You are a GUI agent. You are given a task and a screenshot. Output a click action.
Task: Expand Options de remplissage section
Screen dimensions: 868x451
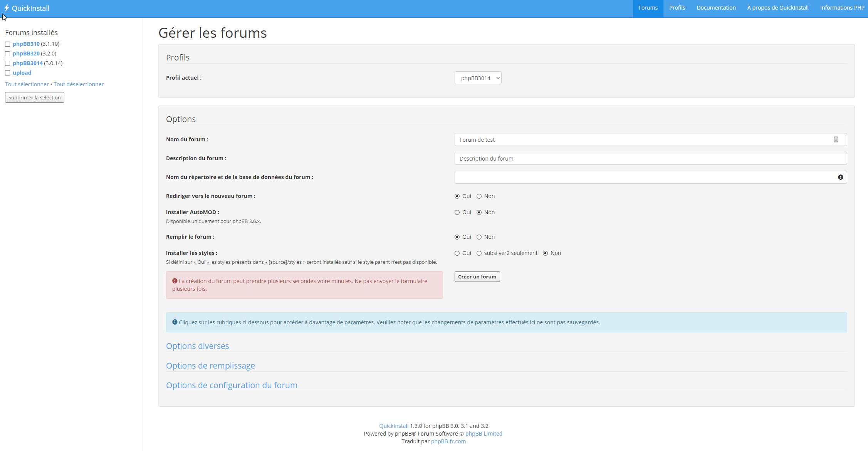point(210,365)
